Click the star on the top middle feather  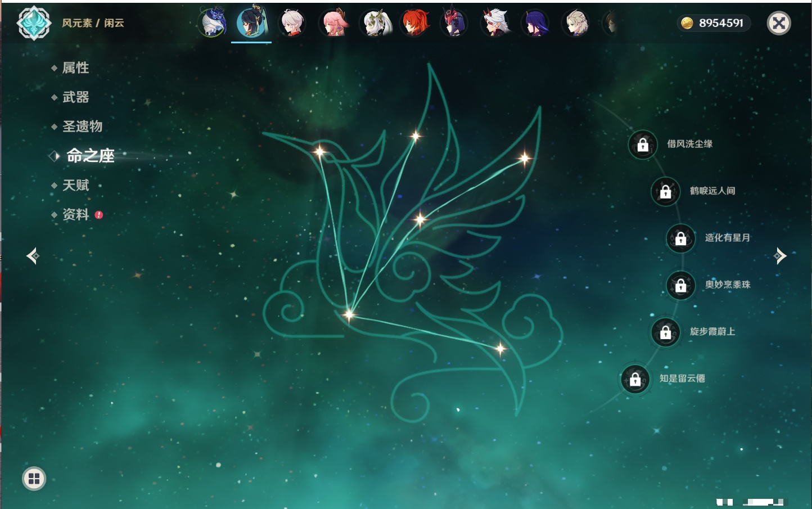(x=416, y=136)
